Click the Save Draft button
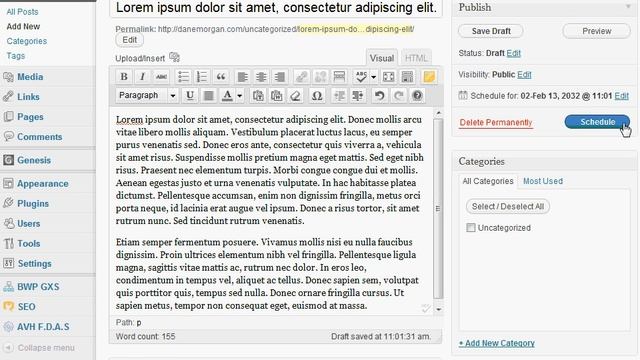The image size is (640, 360). coord(491,31)
